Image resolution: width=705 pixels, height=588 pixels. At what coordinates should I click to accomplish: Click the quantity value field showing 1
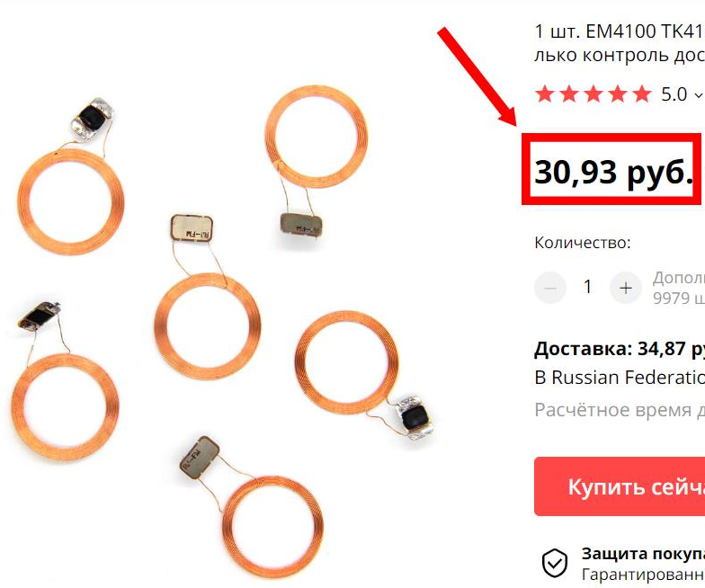pos(588,288)
